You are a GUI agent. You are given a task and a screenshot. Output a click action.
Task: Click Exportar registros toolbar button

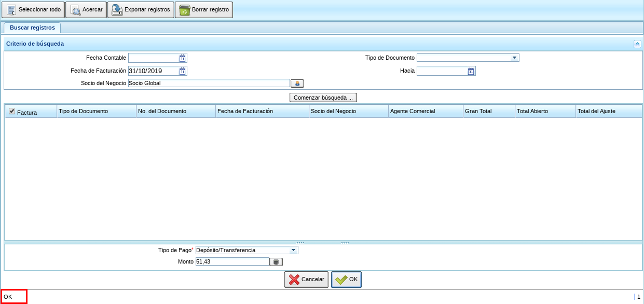(141, 10)
